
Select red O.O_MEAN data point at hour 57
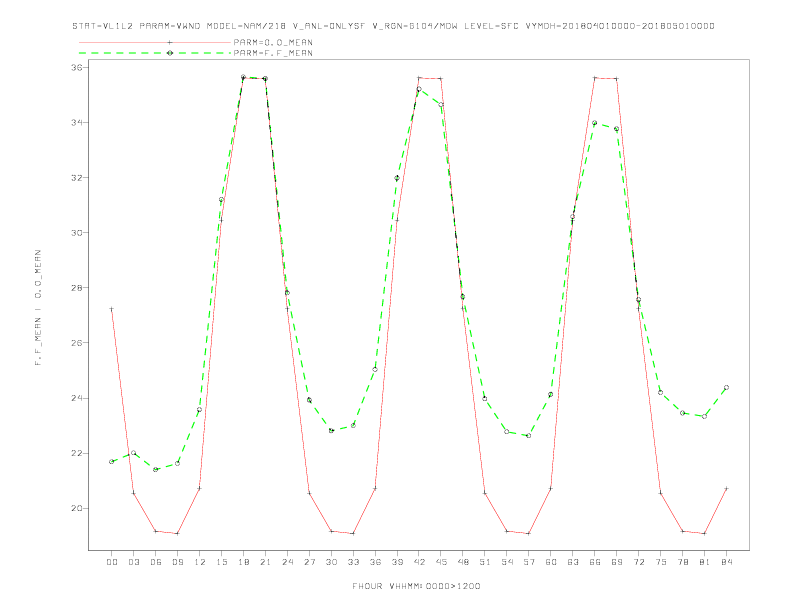[x=529, y=533]
